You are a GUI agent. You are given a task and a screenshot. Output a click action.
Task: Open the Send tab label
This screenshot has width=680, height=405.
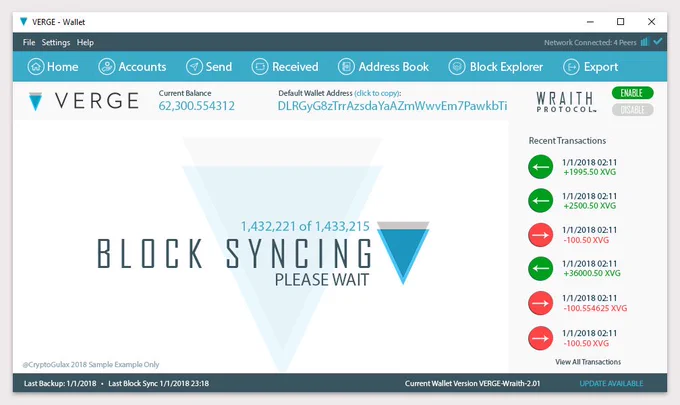pyautogui.click(x=219, y=67)
